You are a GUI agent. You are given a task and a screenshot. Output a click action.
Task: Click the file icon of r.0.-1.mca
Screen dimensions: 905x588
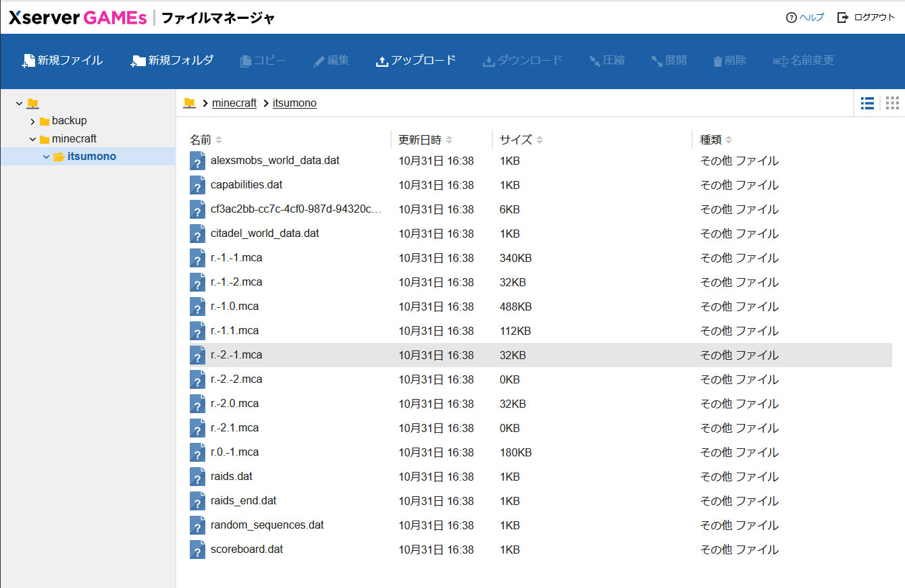click(197, 452)
